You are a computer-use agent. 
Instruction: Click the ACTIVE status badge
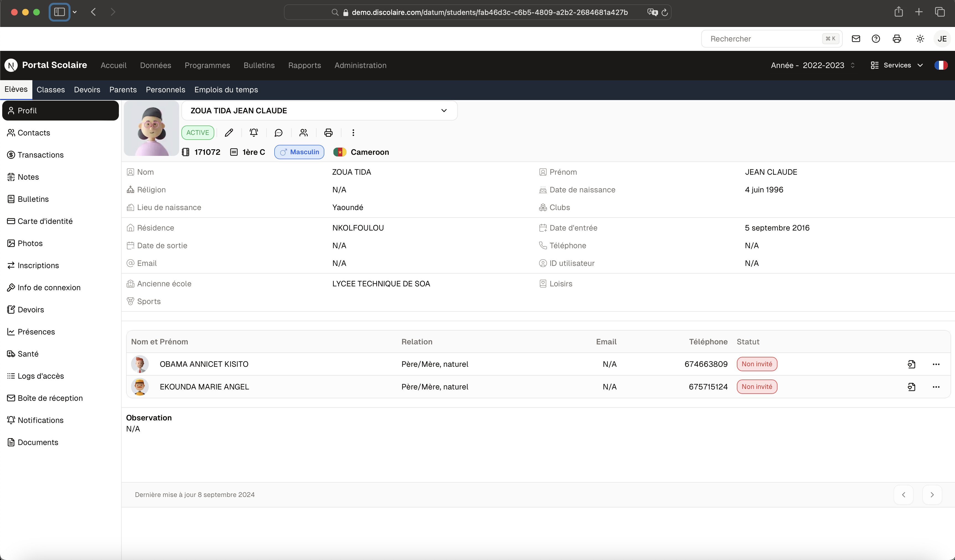[197, 133]
